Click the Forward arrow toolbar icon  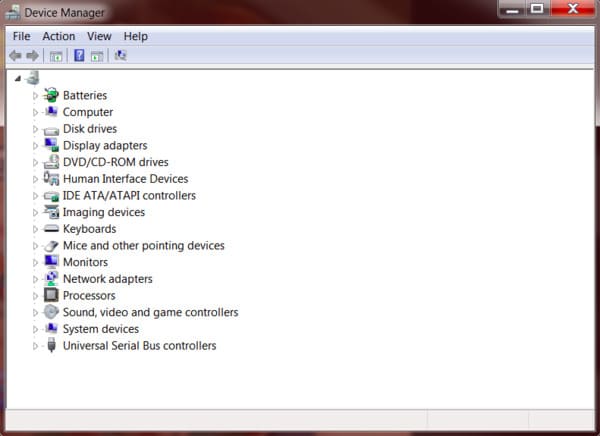[33, 56]
